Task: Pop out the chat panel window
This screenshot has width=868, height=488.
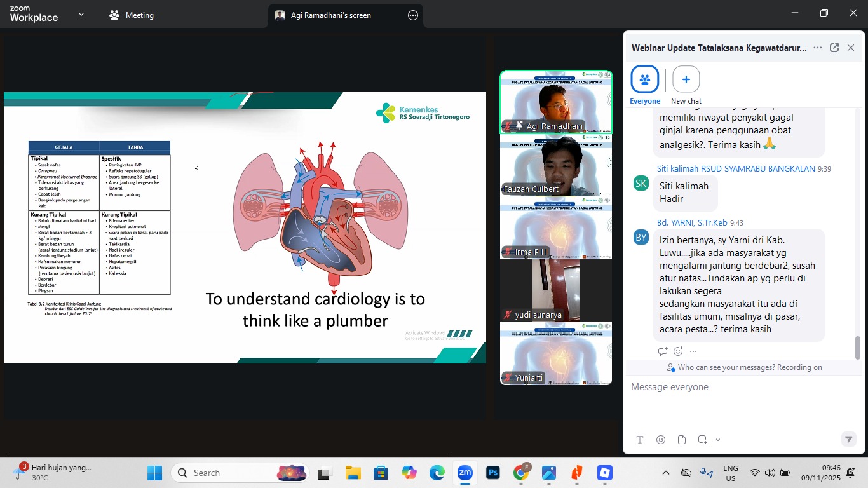Action: (x=834, y=48)
